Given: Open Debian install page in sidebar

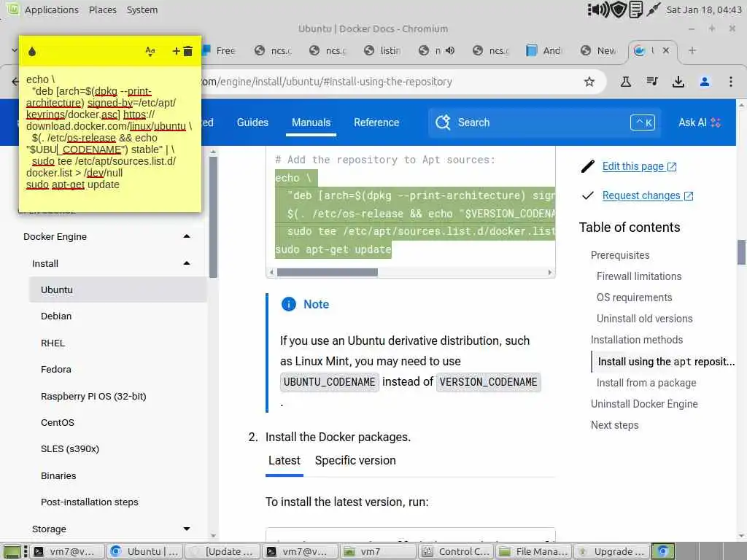Looking at the screenshot, I should coord(56,316).
